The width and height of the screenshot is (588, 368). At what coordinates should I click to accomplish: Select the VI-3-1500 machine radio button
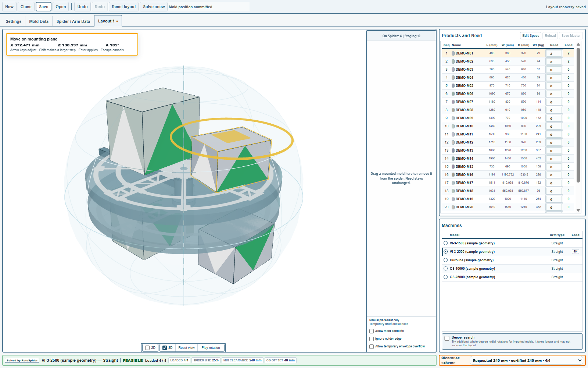click(x=446, y=243)
